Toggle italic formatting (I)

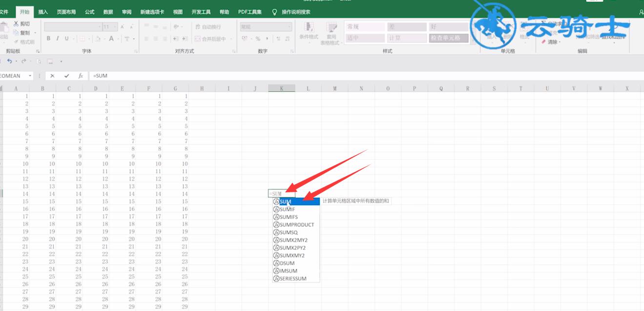(58, 39)
